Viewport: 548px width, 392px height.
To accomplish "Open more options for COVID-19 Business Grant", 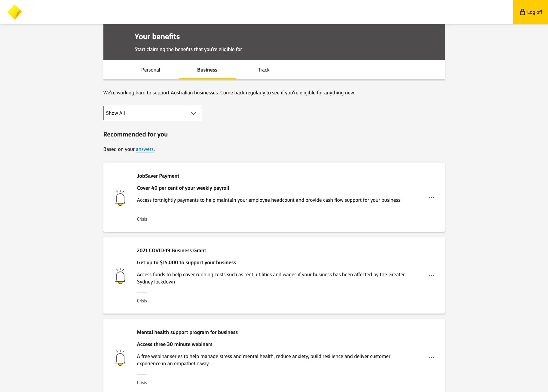I will point(431,276).
